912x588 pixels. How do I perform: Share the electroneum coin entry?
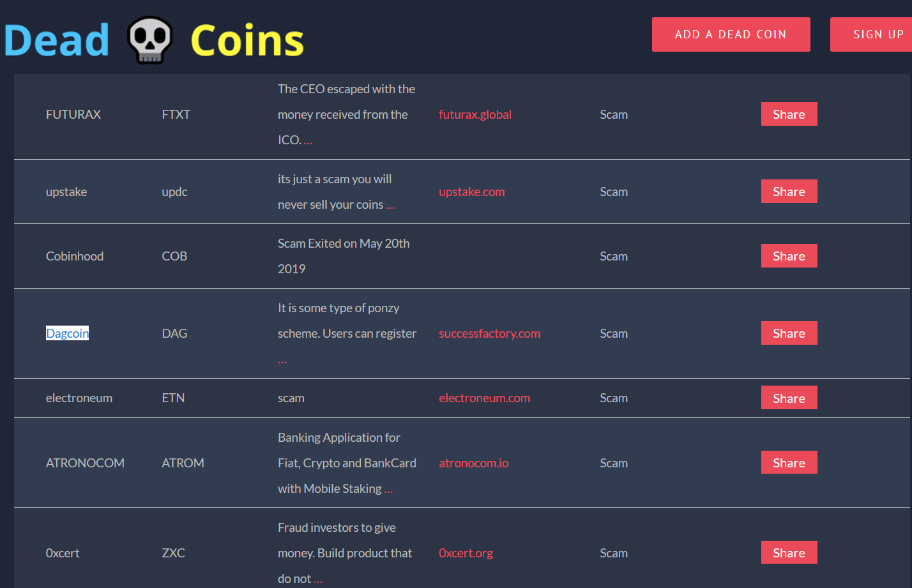pos(789,398)
